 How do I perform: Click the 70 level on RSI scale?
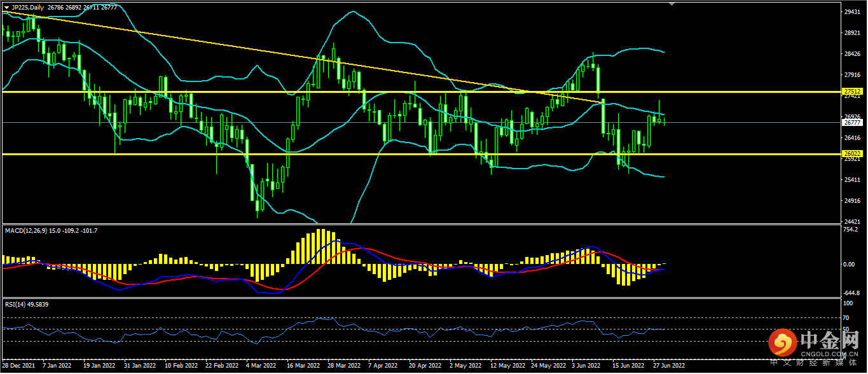tap(846, 317)
